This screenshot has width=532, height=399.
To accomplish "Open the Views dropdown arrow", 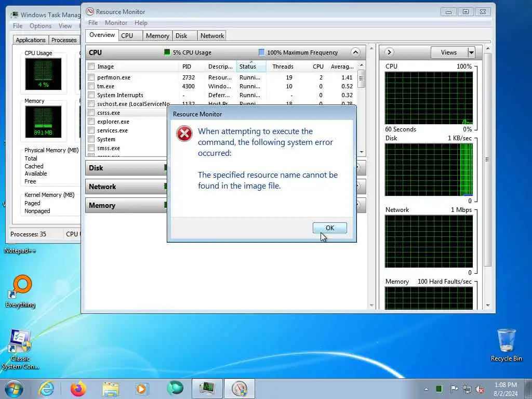I will click(471, 52).
